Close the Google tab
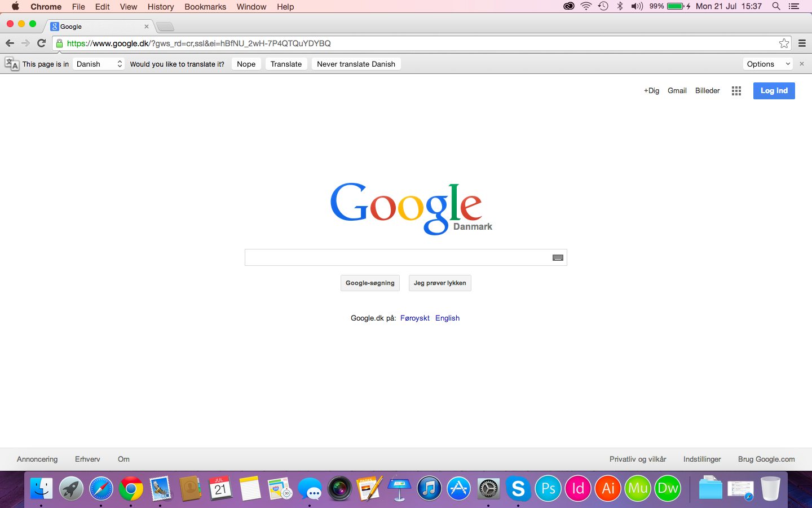 coord(146,27)
